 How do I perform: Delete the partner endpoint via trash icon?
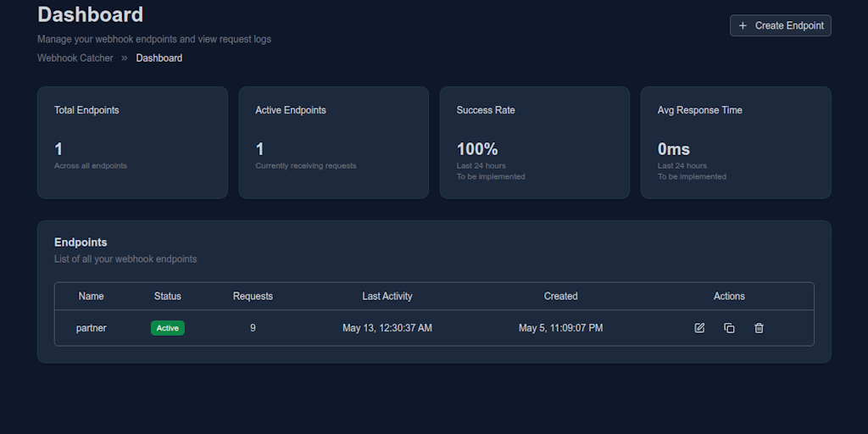[x=759, y=328]
